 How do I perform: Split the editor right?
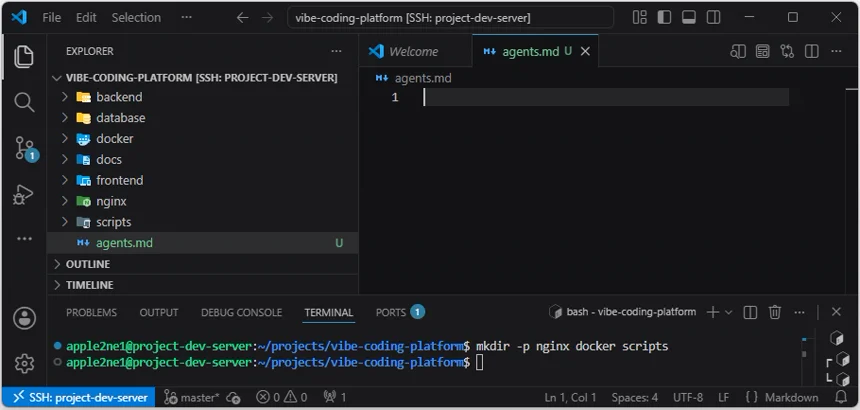coord(812,52)
